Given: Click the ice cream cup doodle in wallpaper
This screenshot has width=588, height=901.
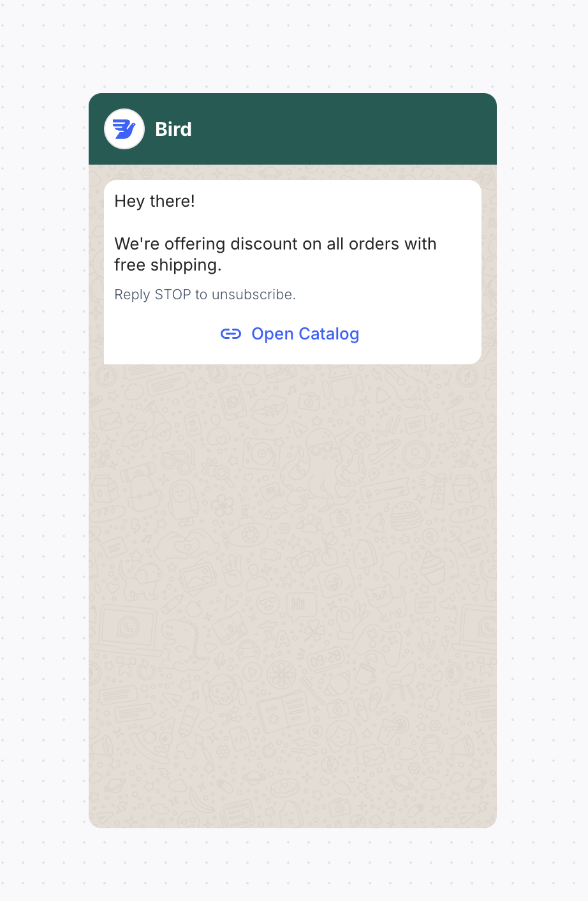Looking at the screenshot, I should (432, 567).
